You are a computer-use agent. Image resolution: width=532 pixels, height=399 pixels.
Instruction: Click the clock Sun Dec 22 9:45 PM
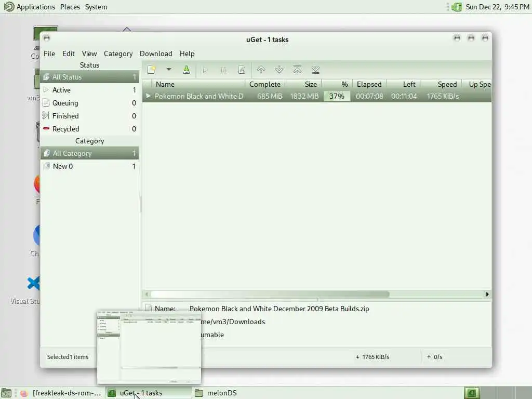pos(497,7)
